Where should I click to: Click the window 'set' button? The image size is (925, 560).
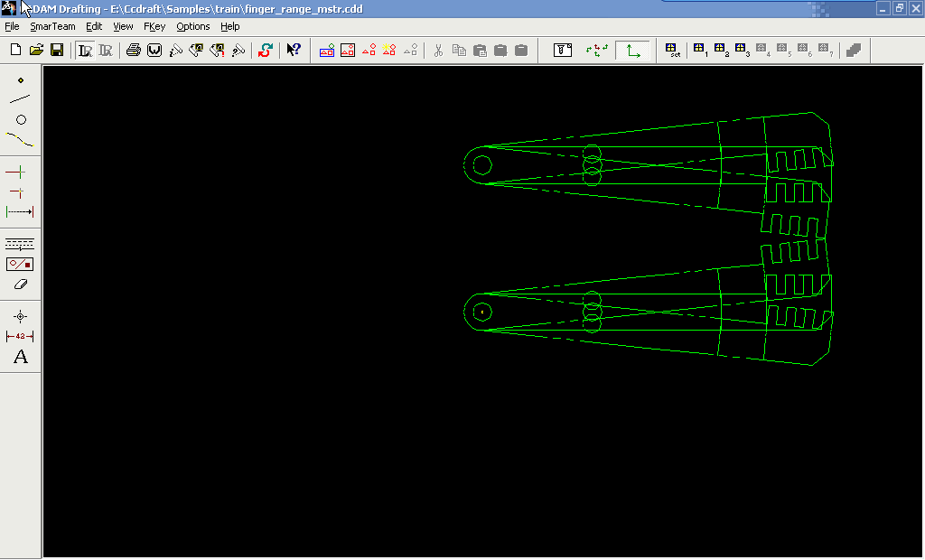672,51
